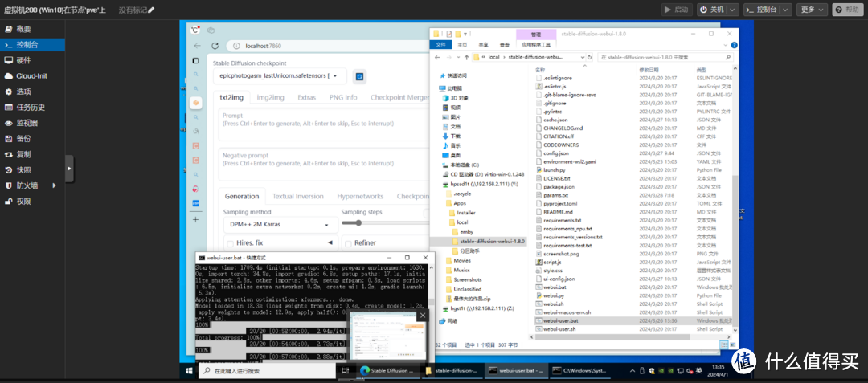Open 权限 permissions section
The image size is (868, 383).
[23, 202]
